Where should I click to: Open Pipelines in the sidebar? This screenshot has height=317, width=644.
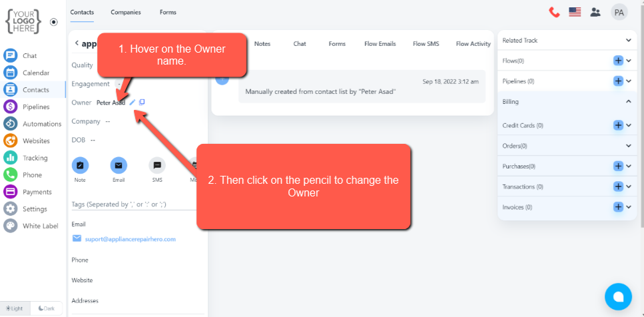pos(35,107)
